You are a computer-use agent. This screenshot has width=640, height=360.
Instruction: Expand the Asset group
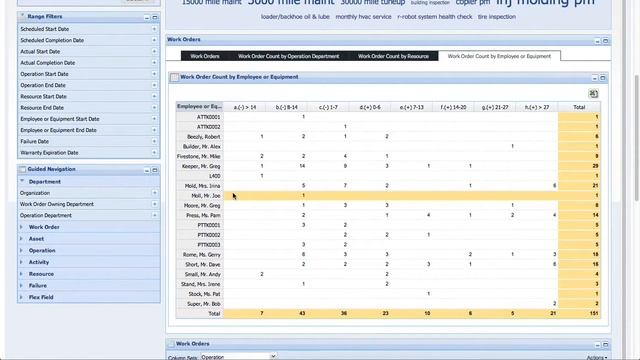(x=22, y=239)
